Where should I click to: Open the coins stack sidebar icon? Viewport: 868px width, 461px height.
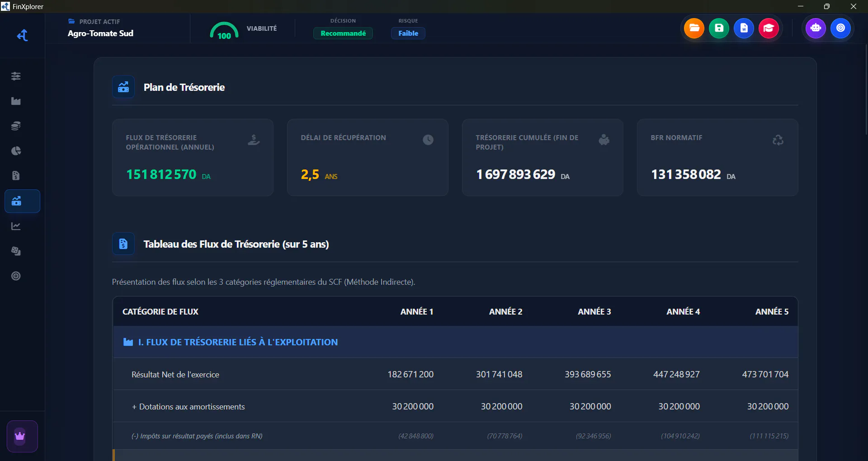pyautogui.click(x=16, y=126)
